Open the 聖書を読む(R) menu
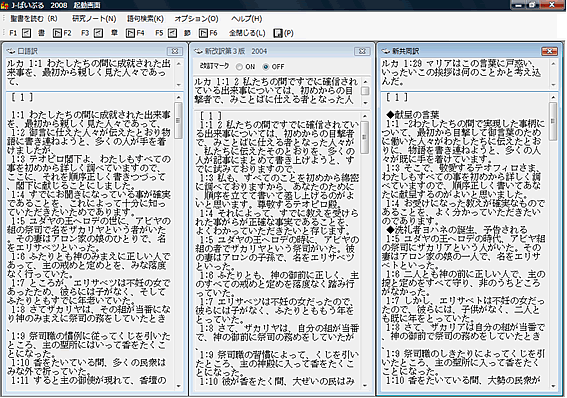The width and height of the screenshot is (567, 398). [x=34, y=19]
